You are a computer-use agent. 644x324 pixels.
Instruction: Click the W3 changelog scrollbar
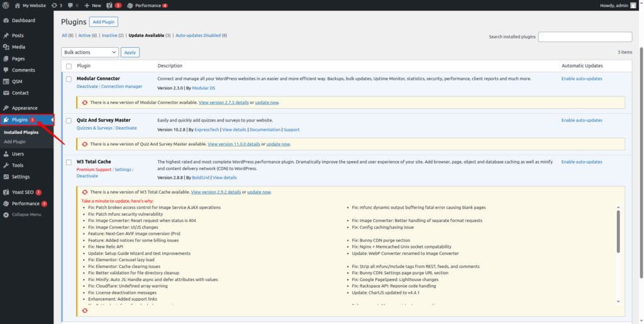[619, 232]
